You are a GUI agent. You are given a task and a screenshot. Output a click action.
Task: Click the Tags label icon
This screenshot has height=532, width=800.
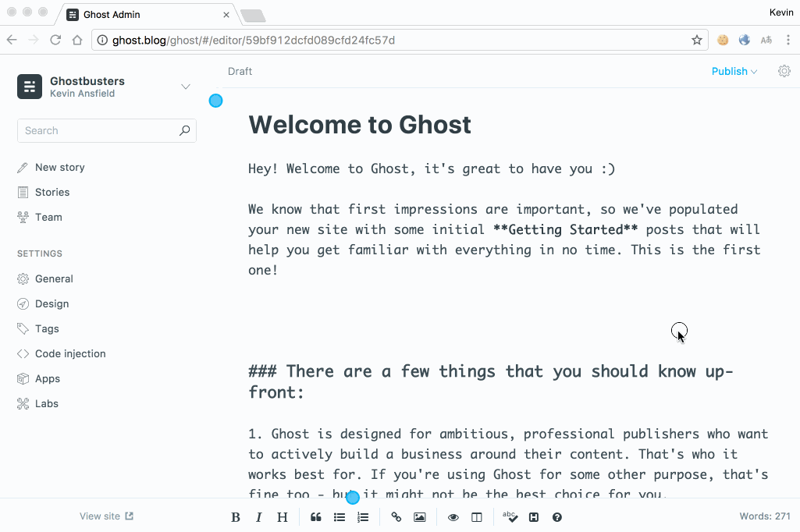point(23,329)
